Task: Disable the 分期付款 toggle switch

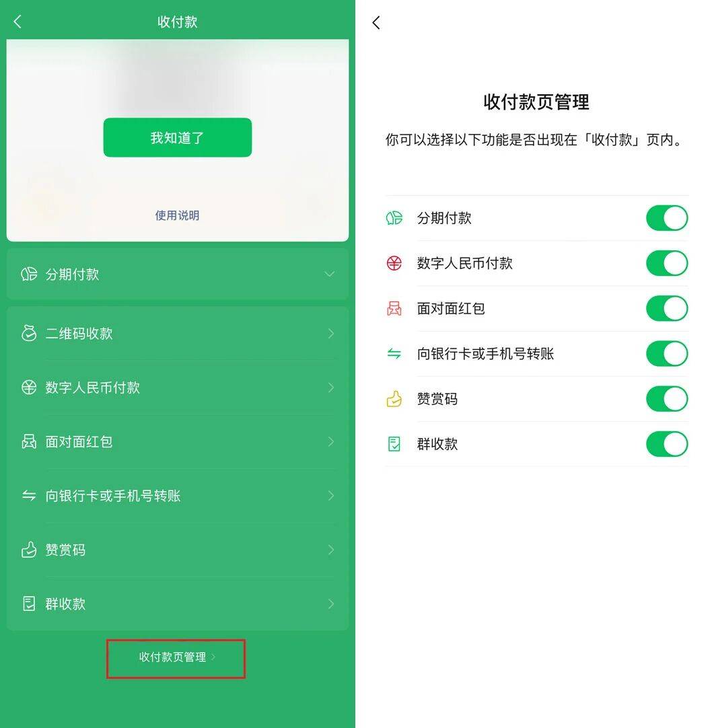Action: coord(667,218)
